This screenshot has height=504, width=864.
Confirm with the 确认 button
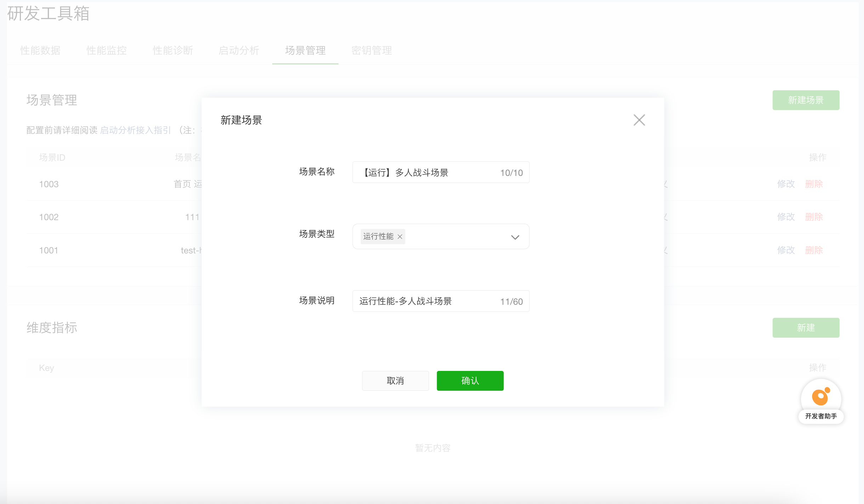click(470, 381)
